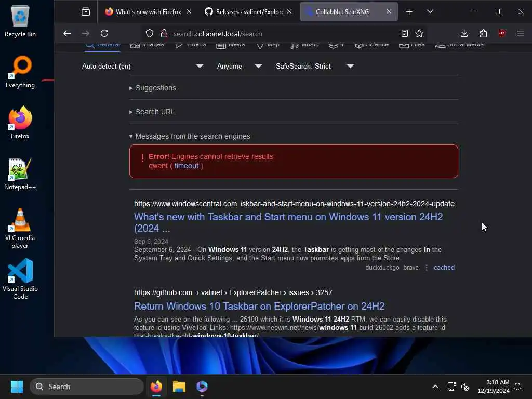Image resolution: width=532 pixels, height=399 pixels.
Task: Show hidden system tray icons
Action: [435, 387]
